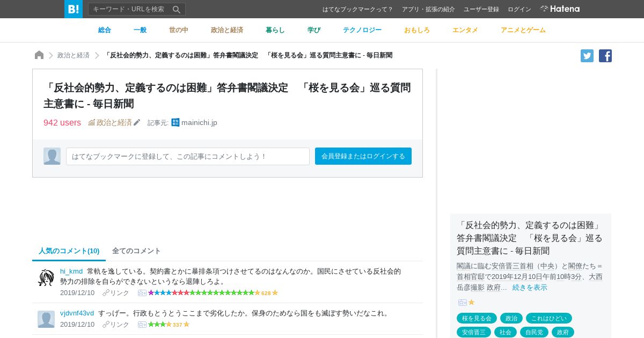Select 自民党 tag
The width and height of the screenshot is (644, 338).
[534, 332]
